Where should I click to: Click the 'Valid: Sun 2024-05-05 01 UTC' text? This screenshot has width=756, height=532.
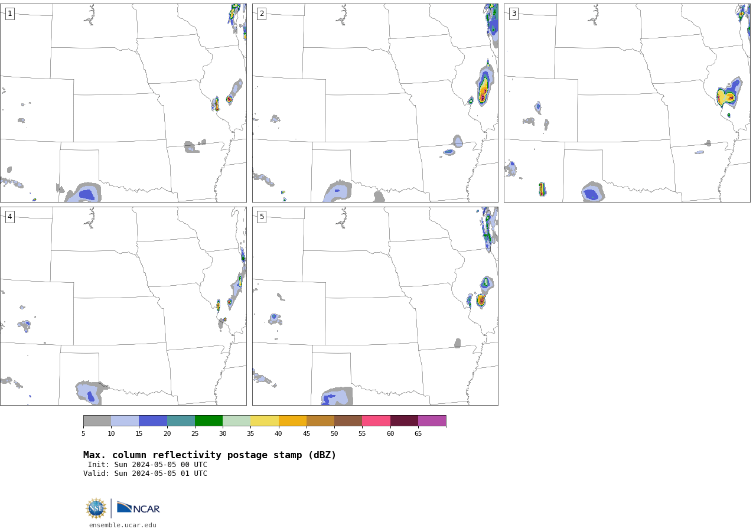pos(145,474)
